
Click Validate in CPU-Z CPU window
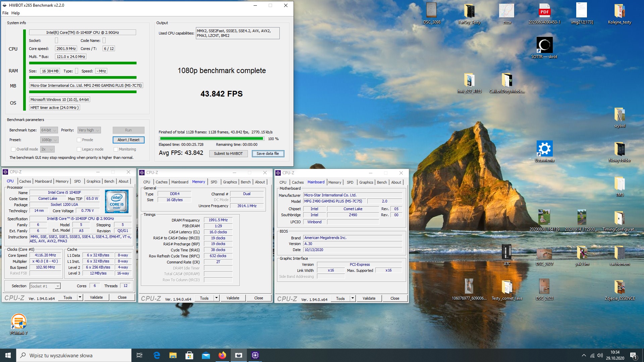click(x=96, y=297)
